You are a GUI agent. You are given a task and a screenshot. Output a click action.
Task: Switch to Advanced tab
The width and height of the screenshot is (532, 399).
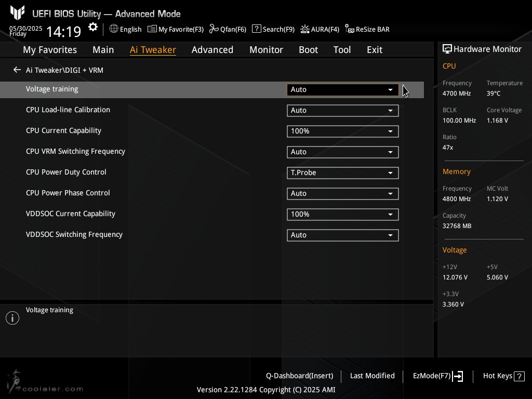click(212, 50)
